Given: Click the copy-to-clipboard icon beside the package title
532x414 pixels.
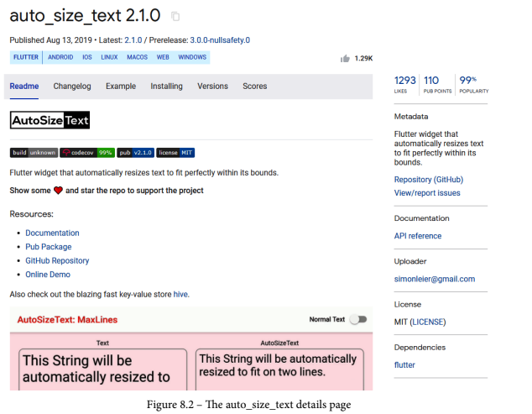Looking at the screenshot, I should (x=175, y=16).
